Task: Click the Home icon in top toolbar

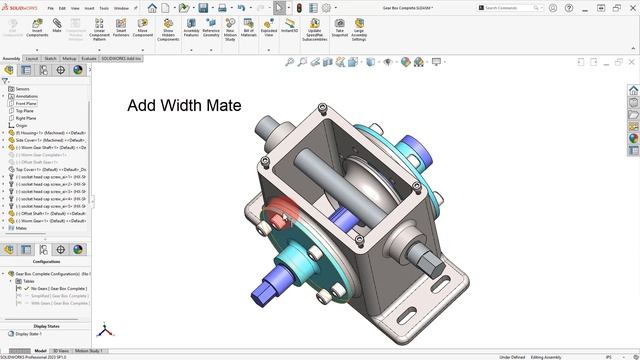Action: point(152,8)
